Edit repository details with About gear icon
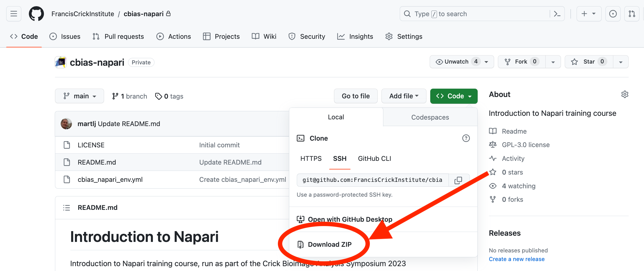Image resolution: width=644 pixels, height=271 pixels. [x=625, y=94]
